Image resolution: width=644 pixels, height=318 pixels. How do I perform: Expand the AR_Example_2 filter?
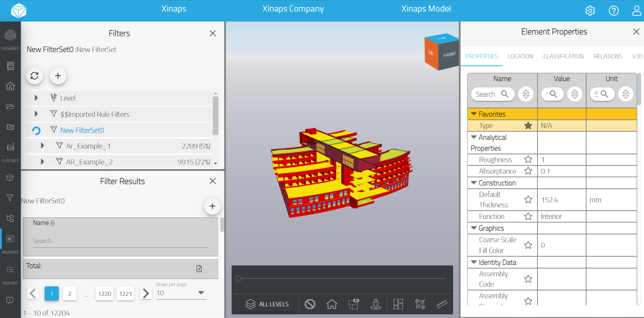click(x=42, y=162)
